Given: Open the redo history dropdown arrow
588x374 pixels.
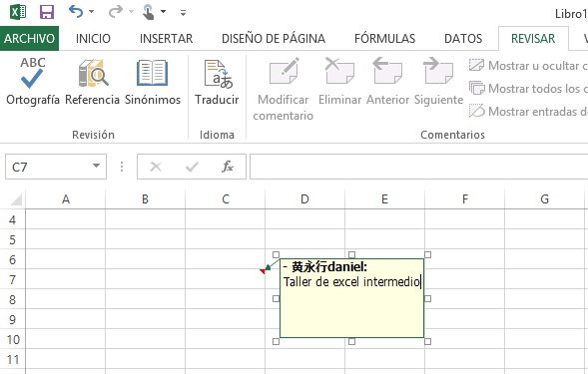Looking at the screenshot, I should (131, 12).
